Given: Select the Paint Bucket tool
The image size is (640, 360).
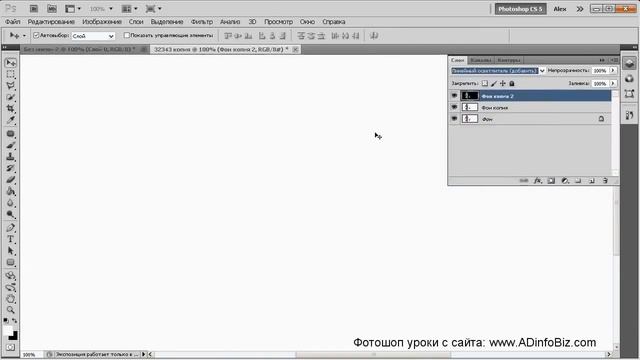Looking at the screenshot, I should click(11, 191).
